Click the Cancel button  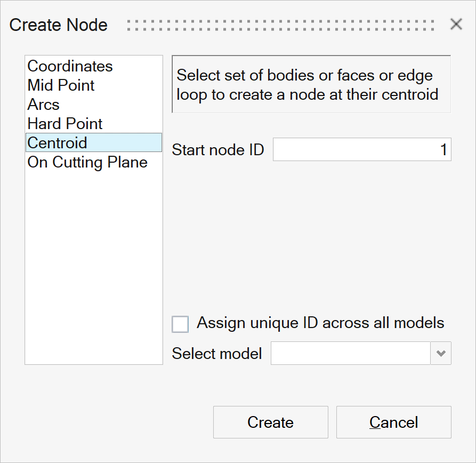(393, 422)
